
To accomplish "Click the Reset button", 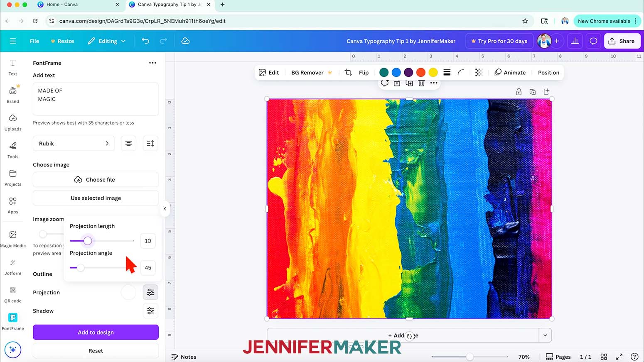I will tap(96, 351).
